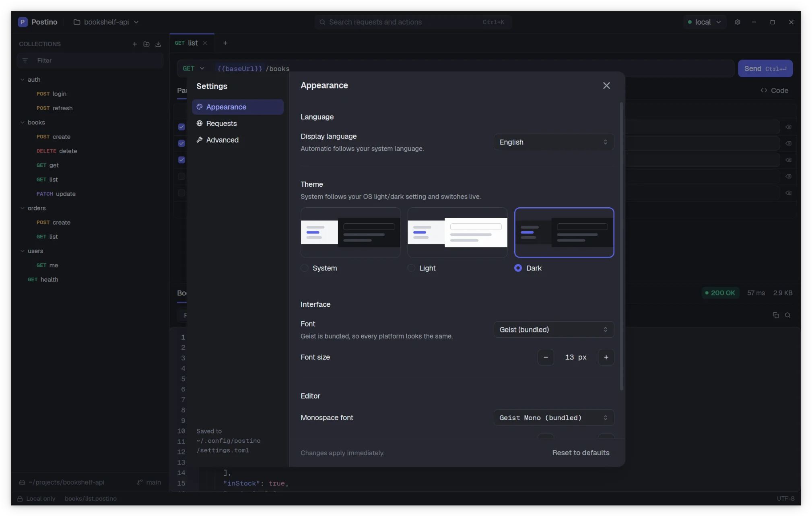The image size is (812, 516).
Task: Increase font size with plus button
Action: (606, 357)
